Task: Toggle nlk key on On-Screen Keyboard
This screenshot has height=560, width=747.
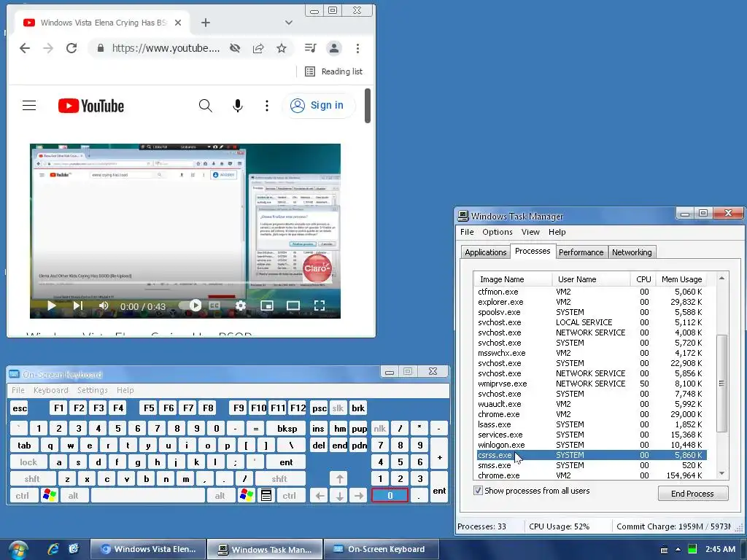Action: point(379,428)
